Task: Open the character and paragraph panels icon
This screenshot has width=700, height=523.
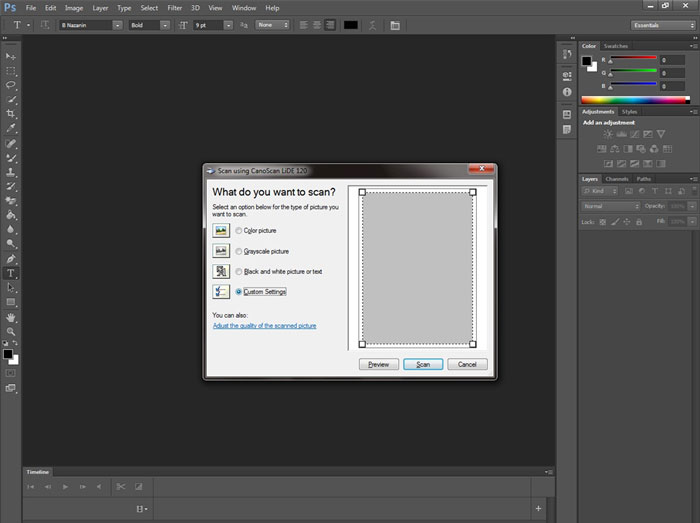Action: (x=395, y=25)
